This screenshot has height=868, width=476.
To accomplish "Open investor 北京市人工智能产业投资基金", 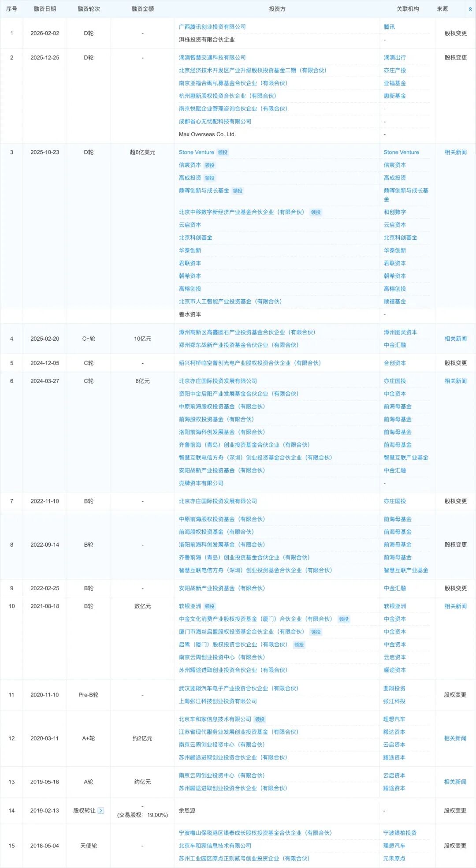I will click(x=230, y=302).
